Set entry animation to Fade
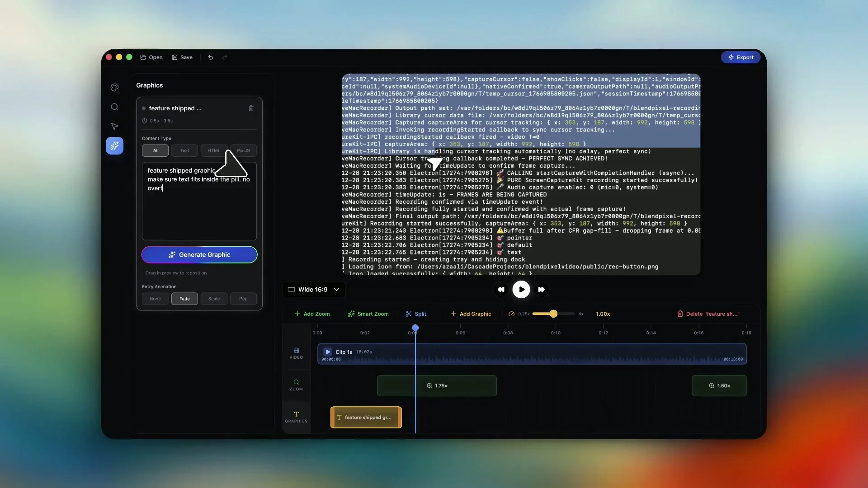 [x=184, y=299]
